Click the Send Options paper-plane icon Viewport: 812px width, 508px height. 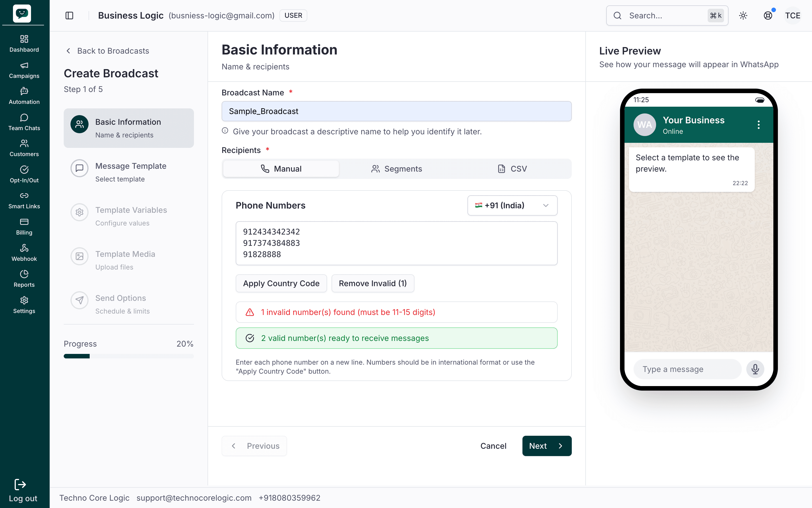coord(80,300)
